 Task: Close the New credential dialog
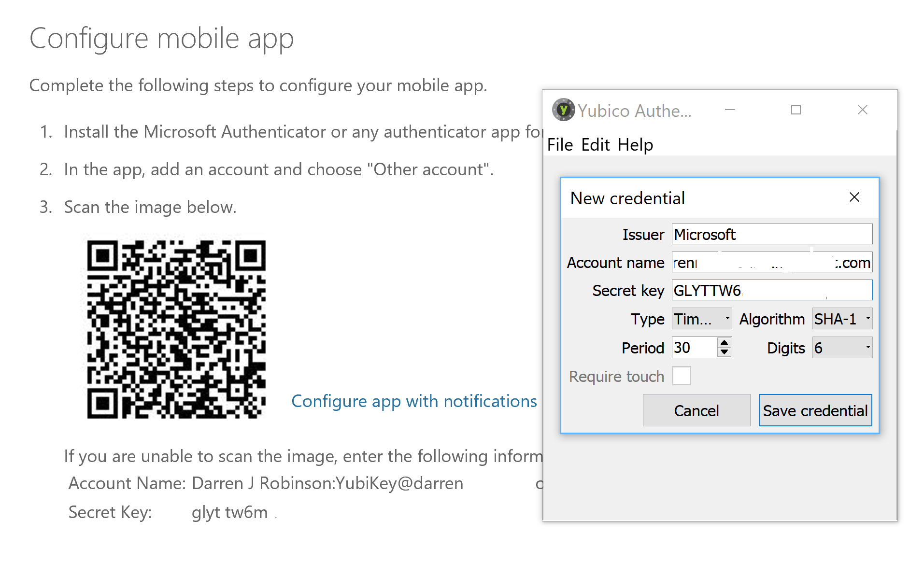click(854, 197)
